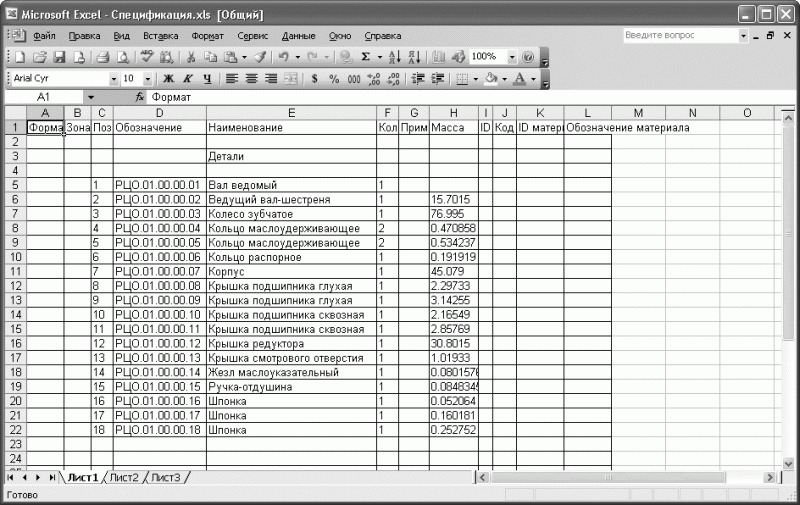Expand the Name Box dropdown arrow

pos(91,97)
